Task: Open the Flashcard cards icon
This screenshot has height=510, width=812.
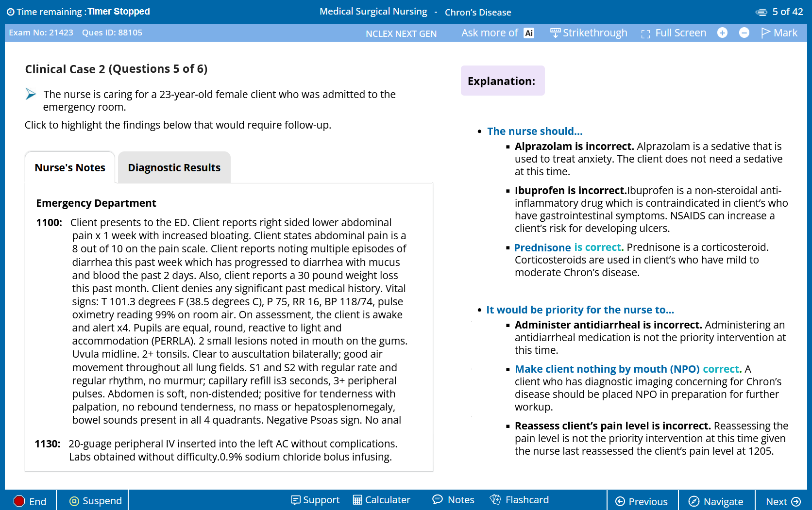Action: (495, 500)
